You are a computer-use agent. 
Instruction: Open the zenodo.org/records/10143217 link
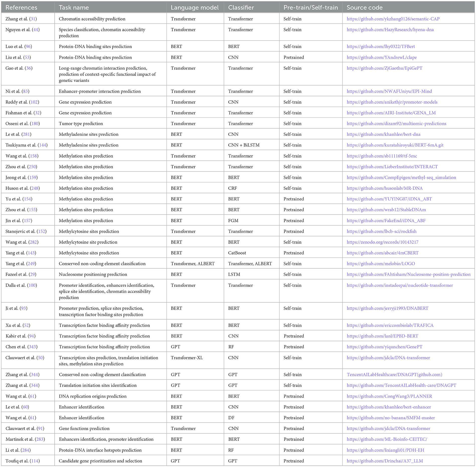[x=382, y=242]
